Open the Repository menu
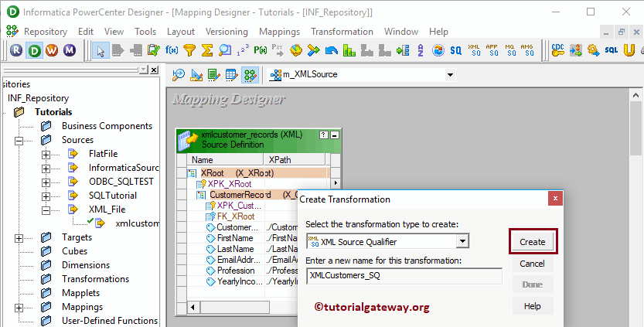This screenshot has width=644, height=327. pyautogui.click(x=46, y=32)
